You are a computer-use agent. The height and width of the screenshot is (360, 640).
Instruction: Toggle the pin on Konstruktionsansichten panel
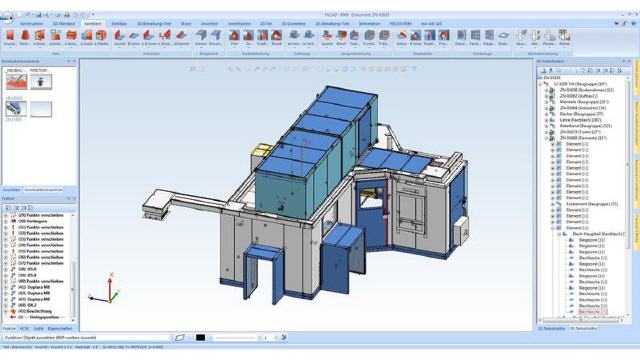coord(69,61)
